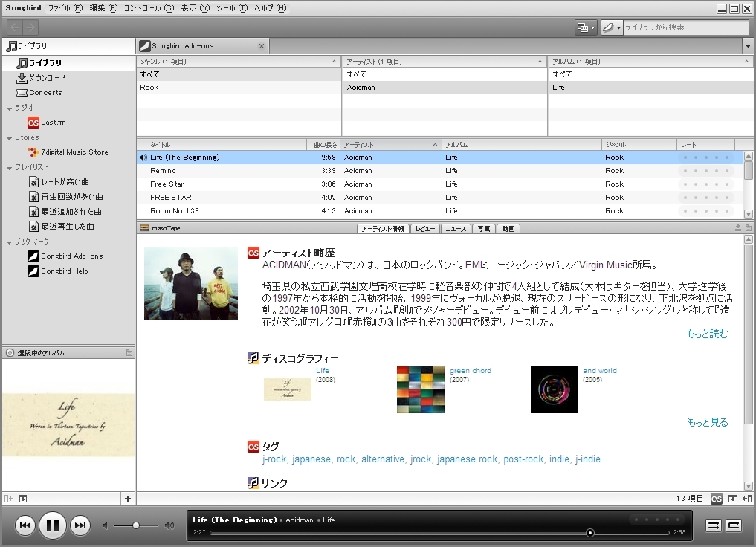This screenshot has width=756, height=547.
Task: Click the library search input field
Action: click(x=684, y=27)
